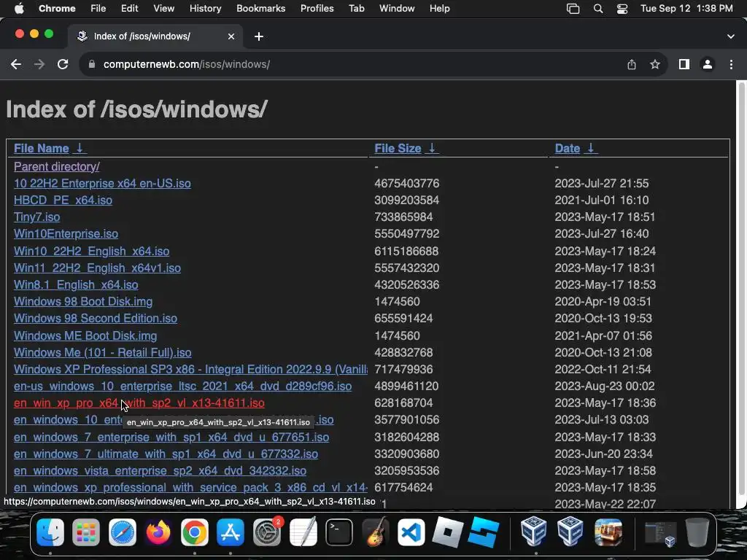Open a new tab with plus button

click(259, 36)
